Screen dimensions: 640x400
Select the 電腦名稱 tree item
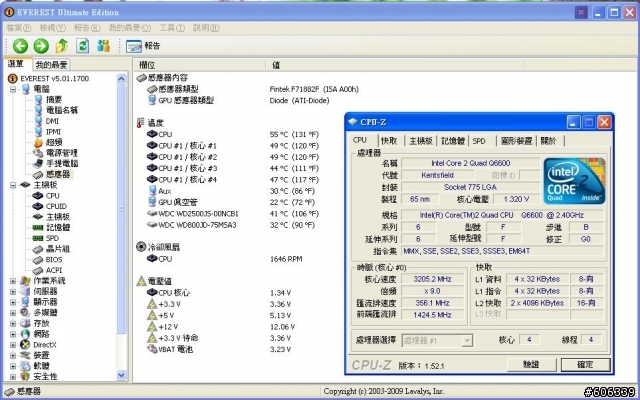(61, 110)
